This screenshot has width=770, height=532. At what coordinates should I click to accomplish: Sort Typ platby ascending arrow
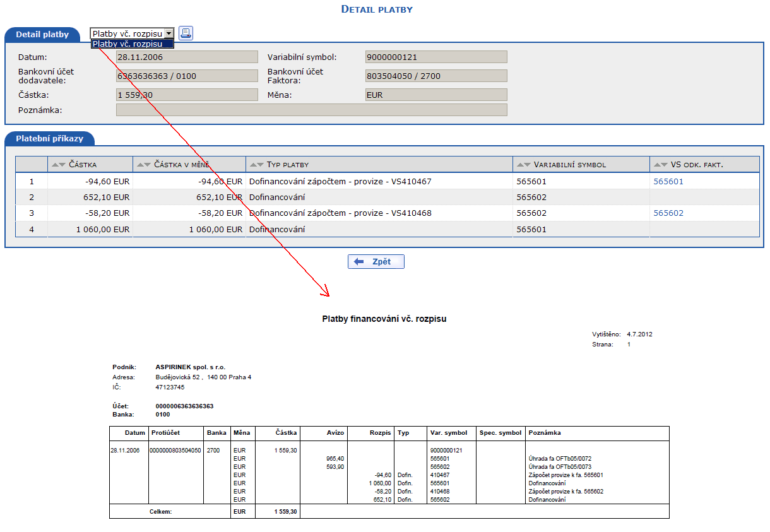click(x=253, y=165)
